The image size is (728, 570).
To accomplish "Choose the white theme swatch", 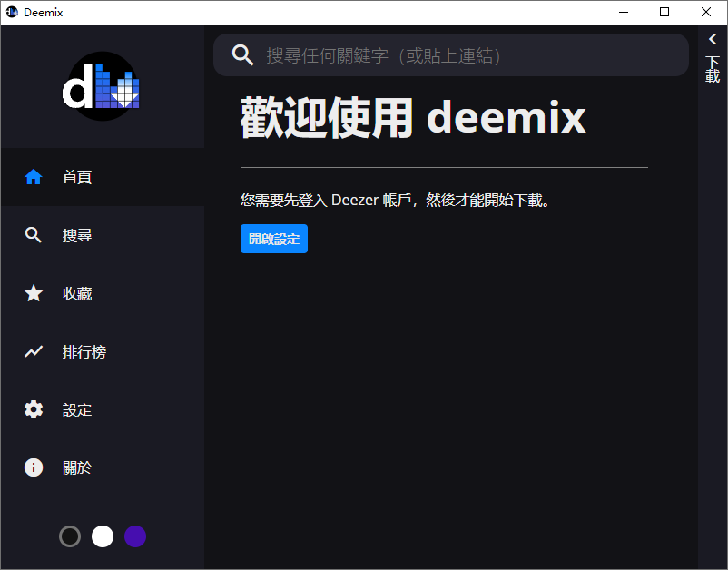I will (x=103, y=536).
